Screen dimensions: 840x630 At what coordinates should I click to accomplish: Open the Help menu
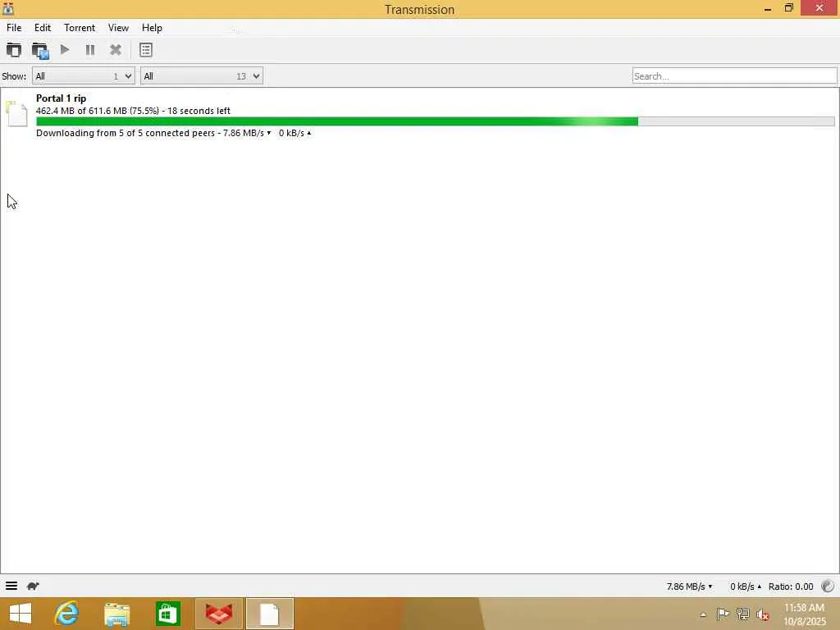pyautogui.click(x=152, y=28)
